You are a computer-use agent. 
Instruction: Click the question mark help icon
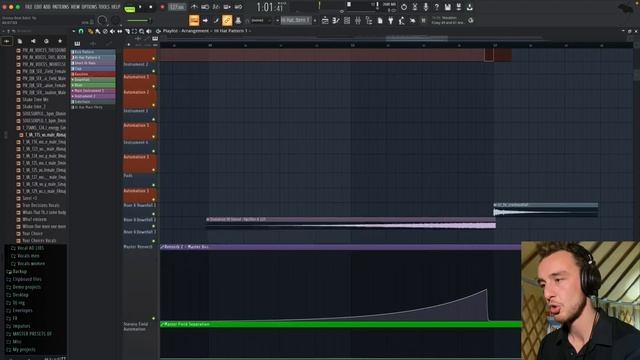tap(436, 7)
